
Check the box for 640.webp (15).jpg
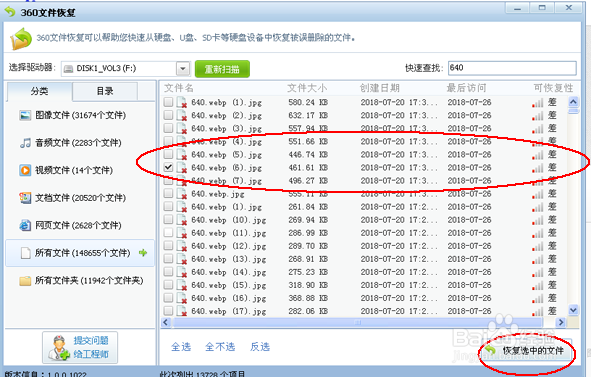click(168, 285)
